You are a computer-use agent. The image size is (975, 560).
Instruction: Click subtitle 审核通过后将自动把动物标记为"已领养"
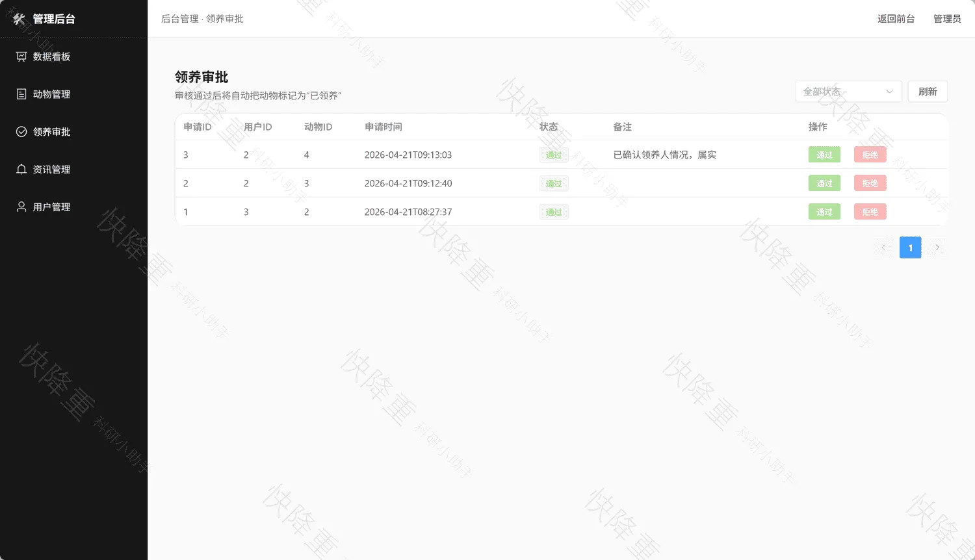(x=258, y=95)
